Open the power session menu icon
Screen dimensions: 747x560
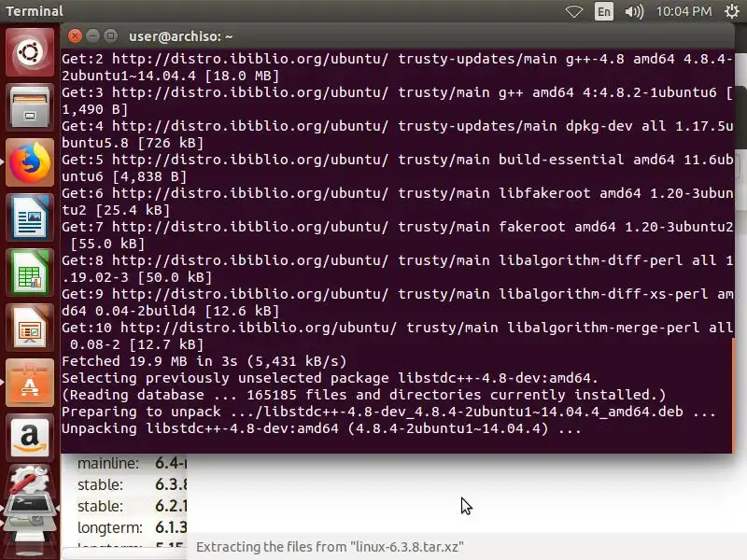[732, 11]
